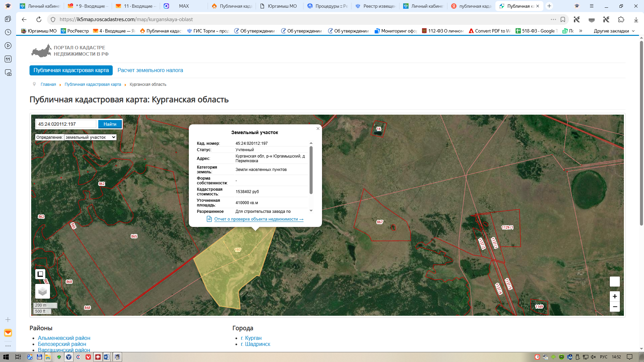Click parcel label 867 on map
644x362 pixels.
[x=380, y=222]
